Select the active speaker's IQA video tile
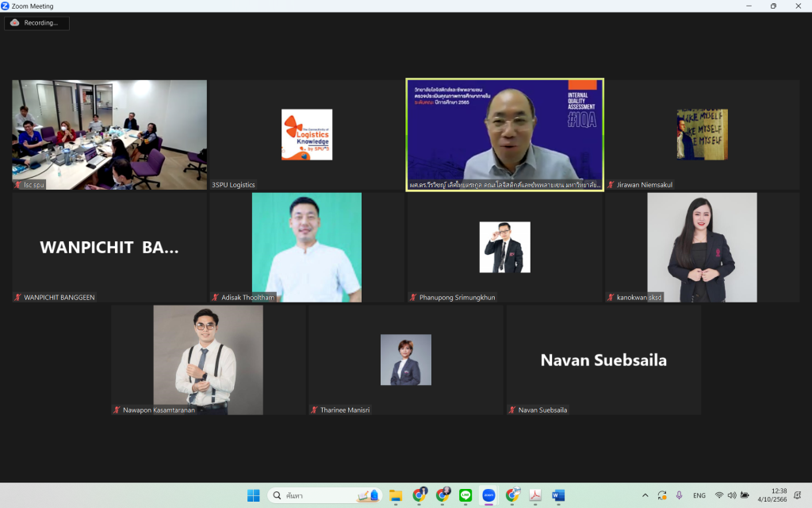The width and height of the screenshot is (812, 508). point(505,135)
